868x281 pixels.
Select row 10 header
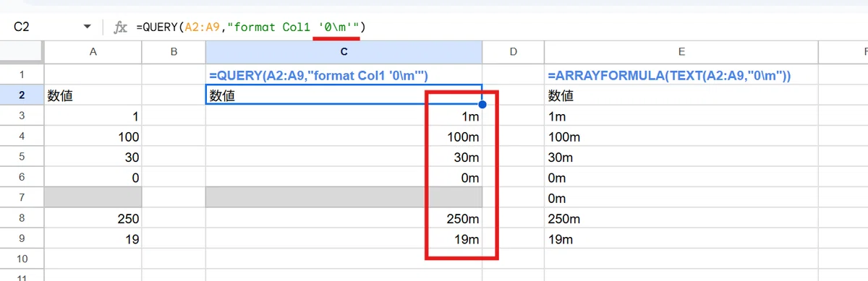pyautogui.click(x=22, y=259)
